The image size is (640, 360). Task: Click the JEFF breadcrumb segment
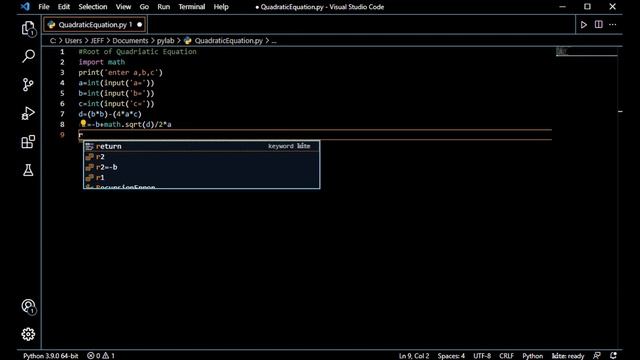point(97,41)
